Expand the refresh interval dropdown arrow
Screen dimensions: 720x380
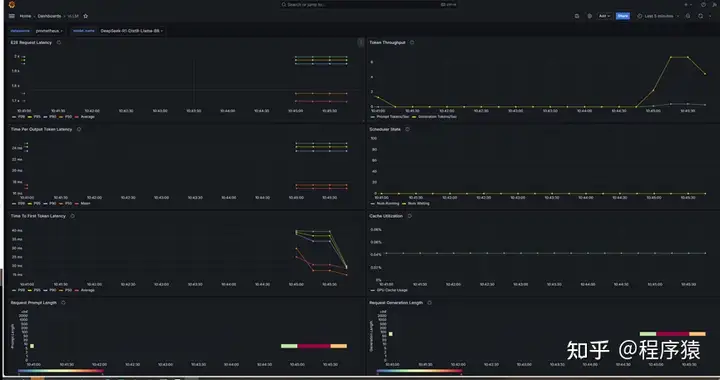click(x=710, y=16)
